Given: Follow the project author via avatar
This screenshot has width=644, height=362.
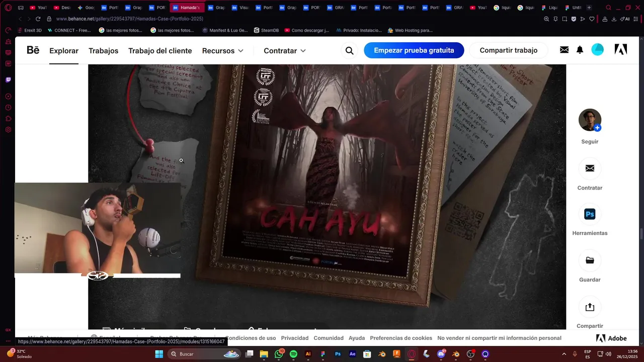Looking at the screenshot, I should tap(590, 120).
